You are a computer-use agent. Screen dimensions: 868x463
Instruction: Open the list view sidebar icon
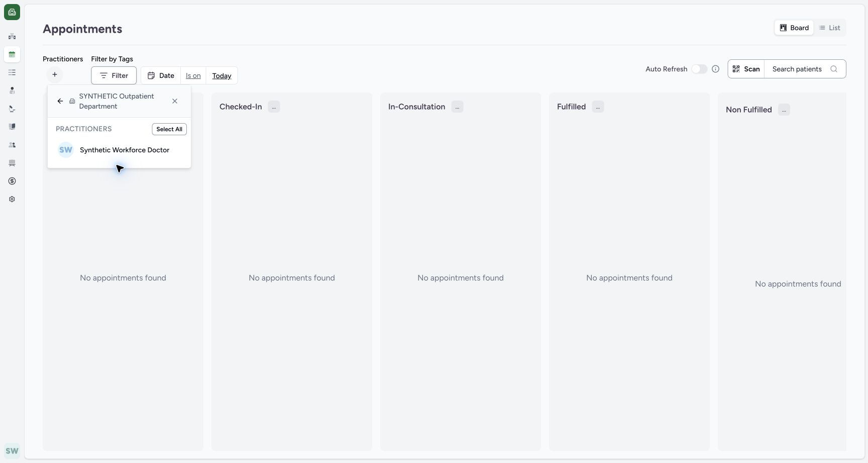[x=12, y=72]
